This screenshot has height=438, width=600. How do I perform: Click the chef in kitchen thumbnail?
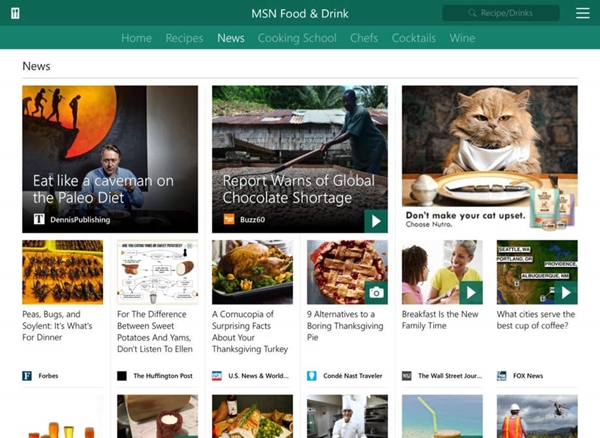coord(347,416)
